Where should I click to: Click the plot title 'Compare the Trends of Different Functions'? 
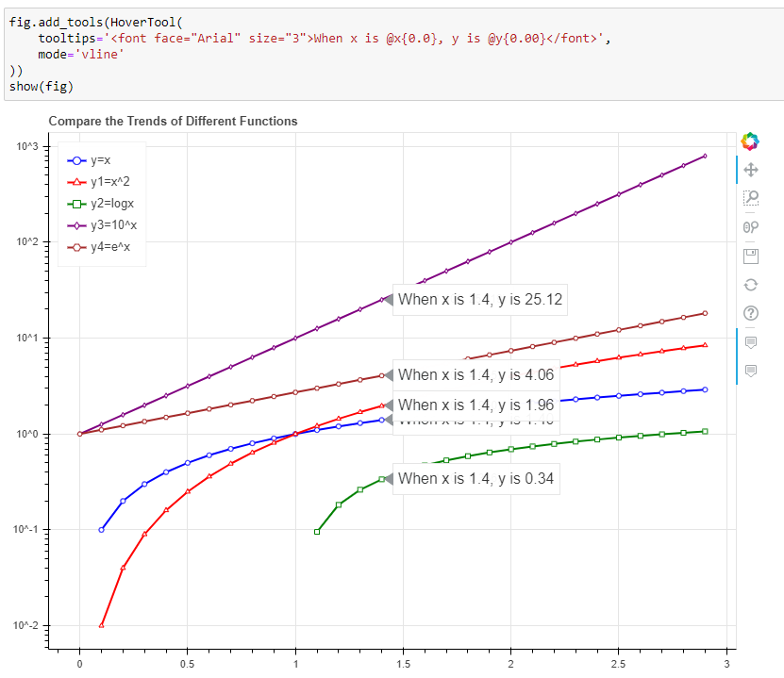coord(173,122)
